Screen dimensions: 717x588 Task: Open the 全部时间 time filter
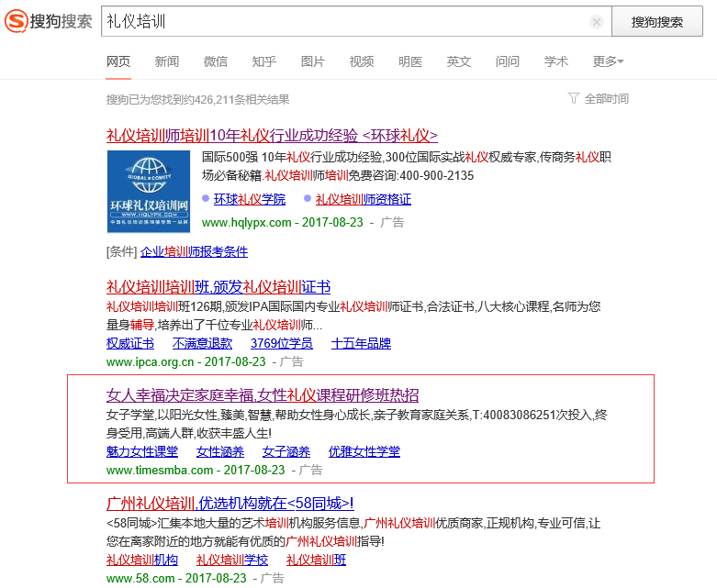[x=599, y=99]
